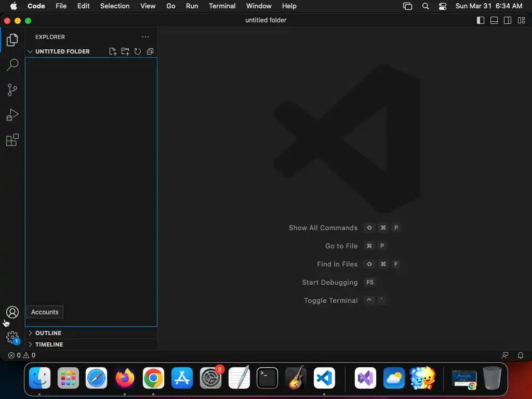This screenshot has height=399, width=532.
Task: Open Control Center in menu bar
Action: (443, 6)
